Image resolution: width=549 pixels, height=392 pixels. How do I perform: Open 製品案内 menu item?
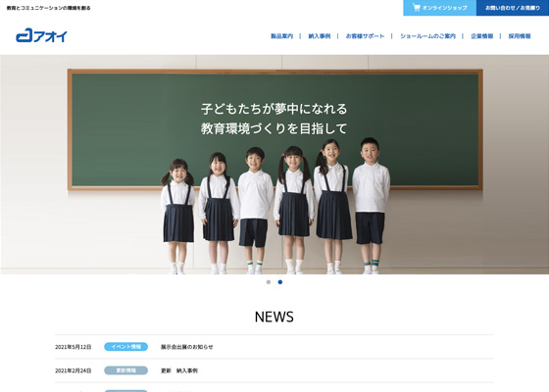[282, 36]
